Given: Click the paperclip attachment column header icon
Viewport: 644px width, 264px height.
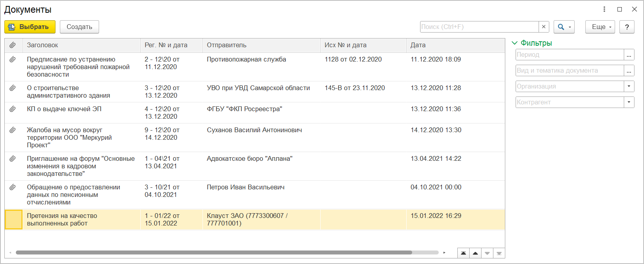Looking at the screenshot, I should pyautogui.click(x=13, y=45).
